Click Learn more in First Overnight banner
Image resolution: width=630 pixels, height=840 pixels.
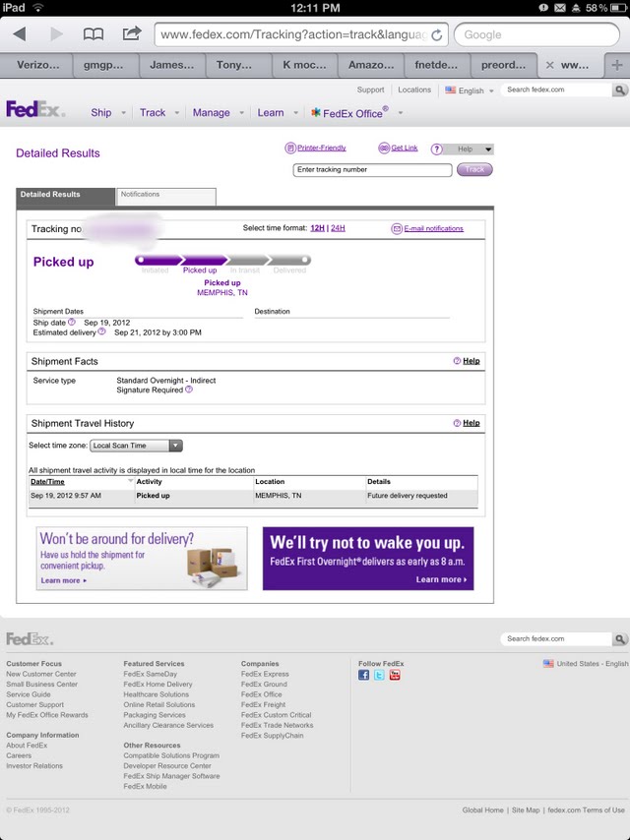pos(441,579)
